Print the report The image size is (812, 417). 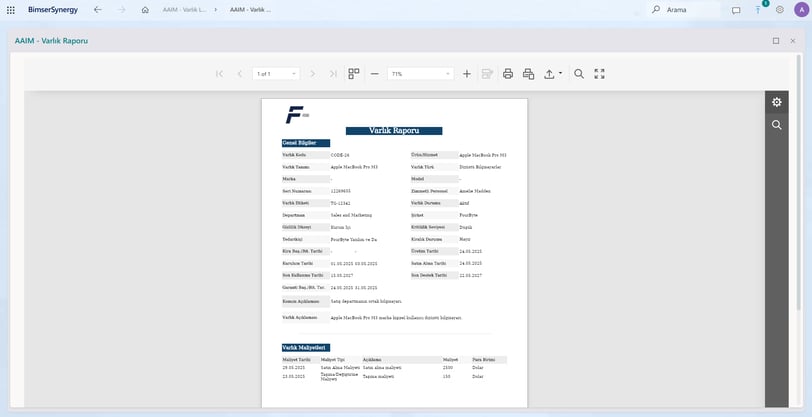tap(508, 74)
